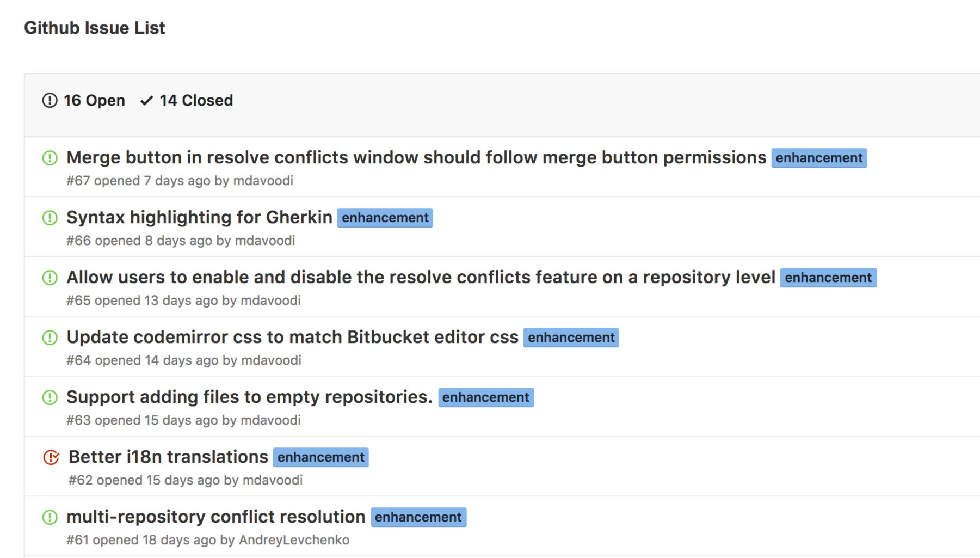Open Better i18n translations issue

[x=168, y=457]
